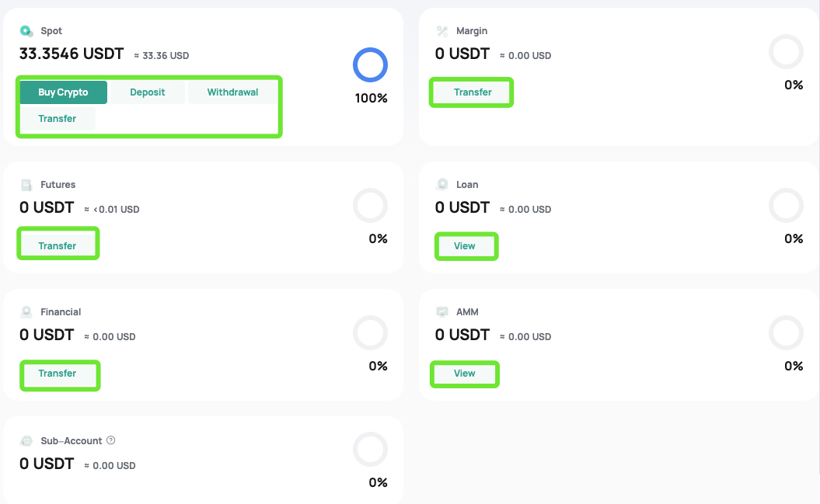820x504 pixels.
Task: Click the Loan account icon
Action: point(442,184)
